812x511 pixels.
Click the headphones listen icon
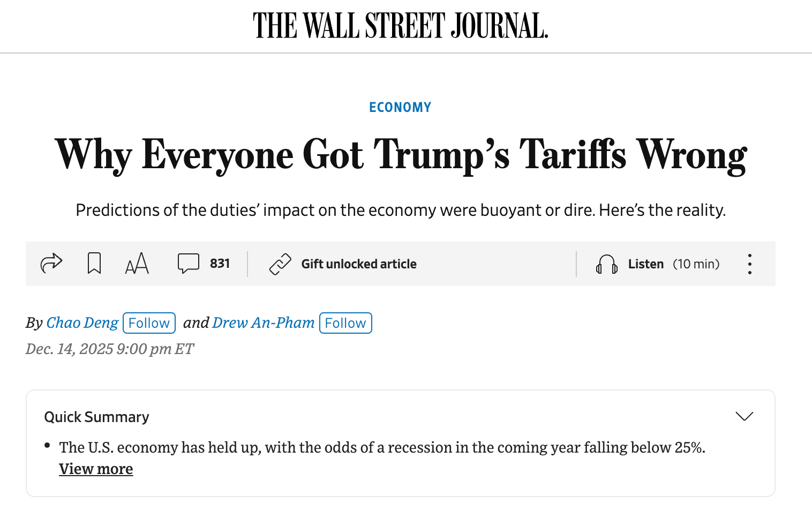click(606, 264)
